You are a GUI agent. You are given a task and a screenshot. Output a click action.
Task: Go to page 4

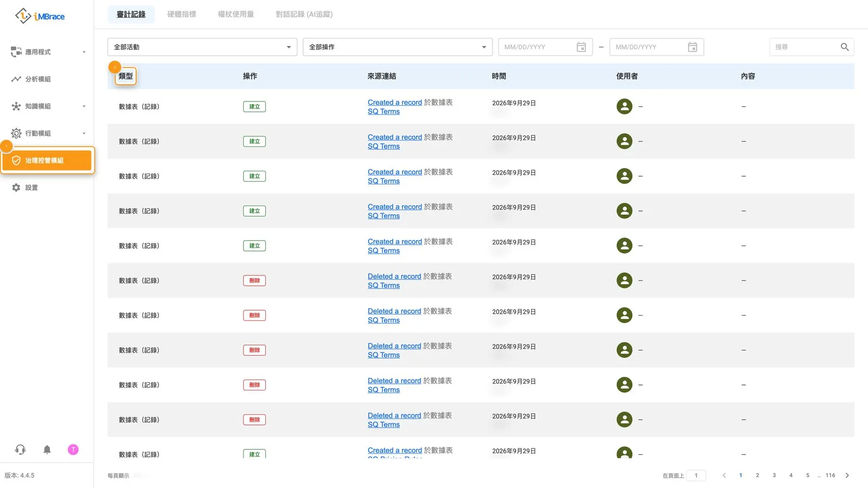791,476
